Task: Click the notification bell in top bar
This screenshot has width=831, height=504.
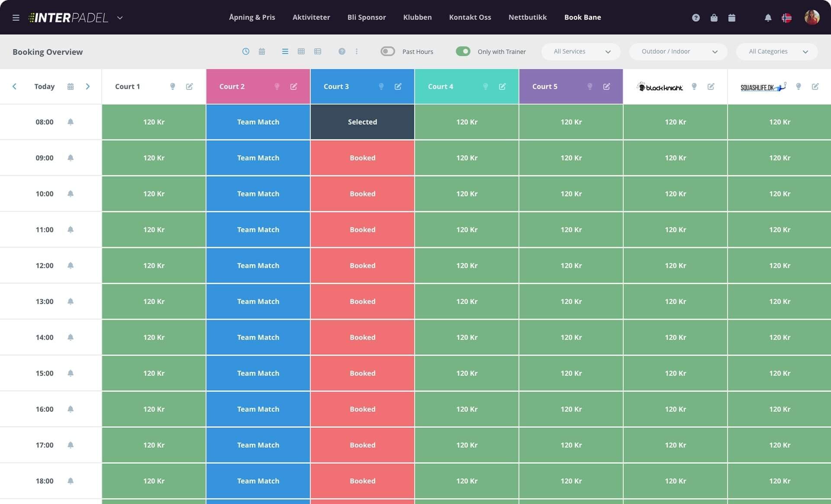Action: (768, 18)
